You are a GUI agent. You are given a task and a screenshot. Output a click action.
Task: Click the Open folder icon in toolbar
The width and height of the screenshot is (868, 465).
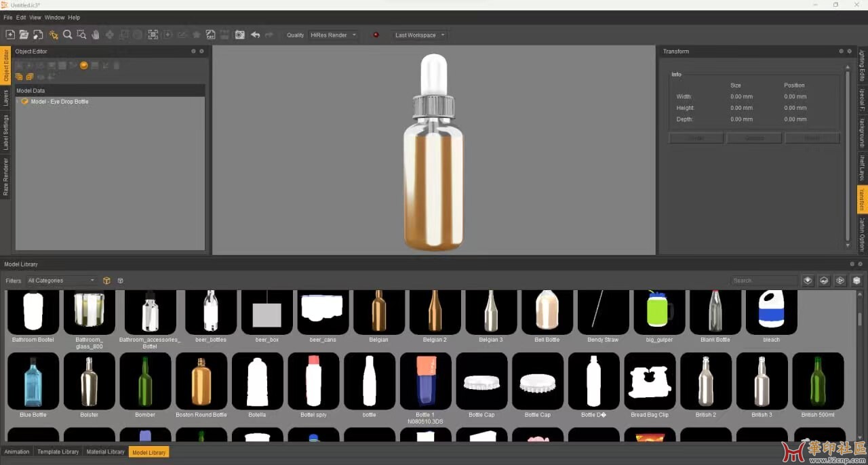coord(24,35)
